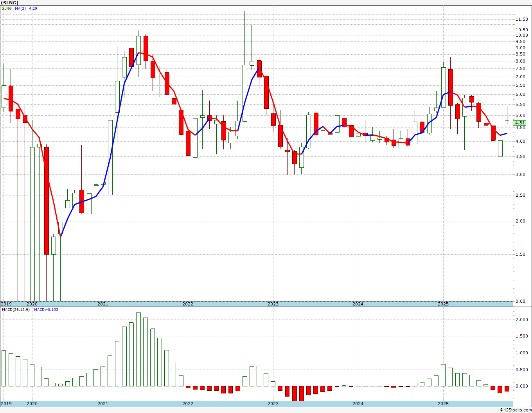Click "2025" on the MACD panel time axis
The width and height of the screenshot is (532, 413).
tap(443, 404)
